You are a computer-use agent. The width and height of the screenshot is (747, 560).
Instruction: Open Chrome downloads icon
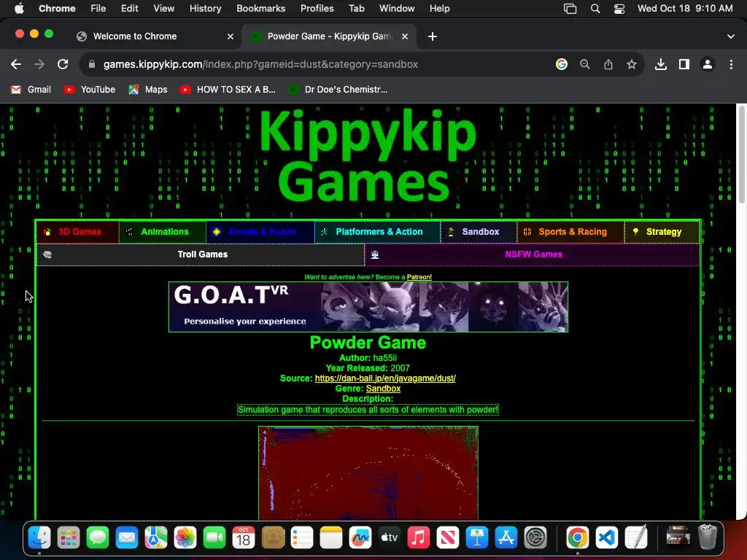click(661, 64)
